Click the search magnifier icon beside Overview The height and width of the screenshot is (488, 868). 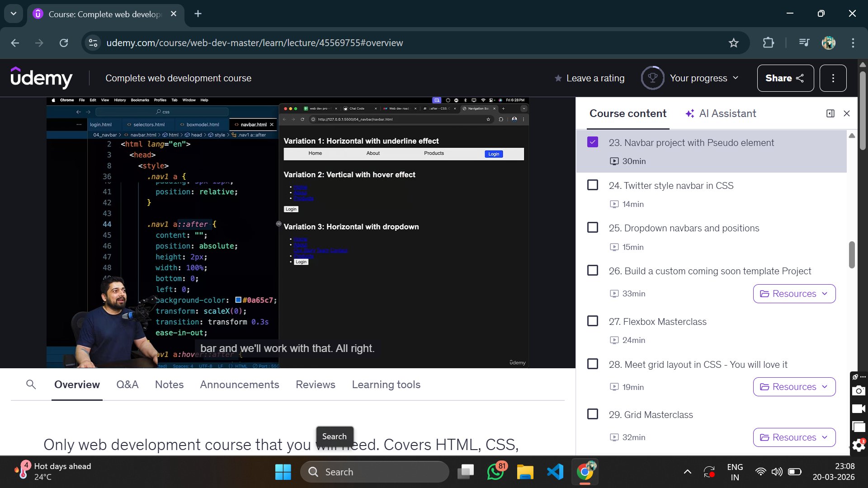click(x=31, y=385)
